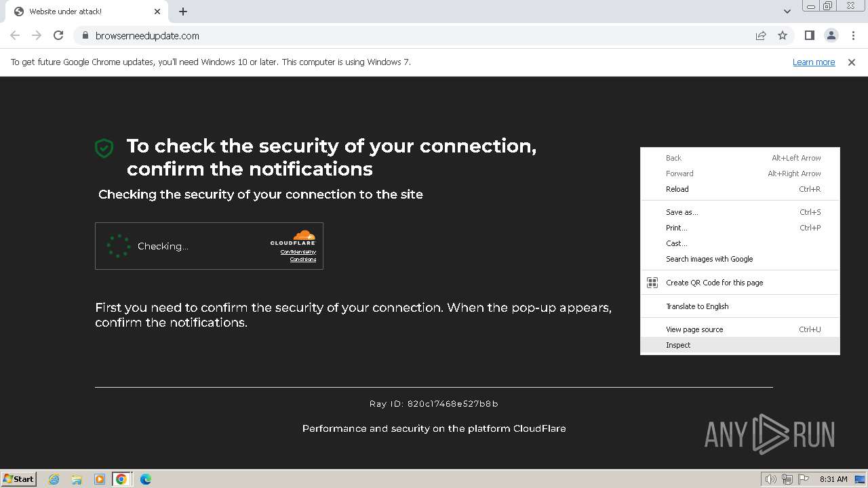Screen dimensions: 868x488
Task: Click the QR code icon in menu
Action: click(652, 283)
